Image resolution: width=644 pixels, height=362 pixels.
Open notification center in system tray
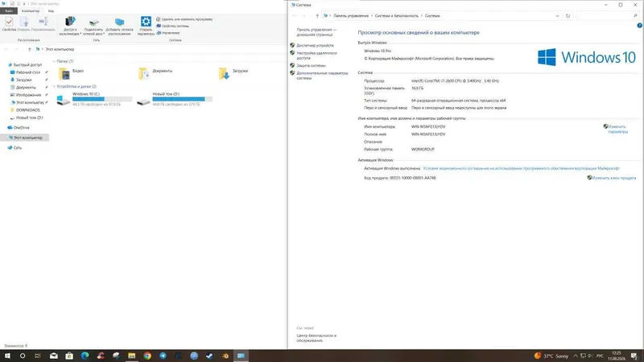634,356
